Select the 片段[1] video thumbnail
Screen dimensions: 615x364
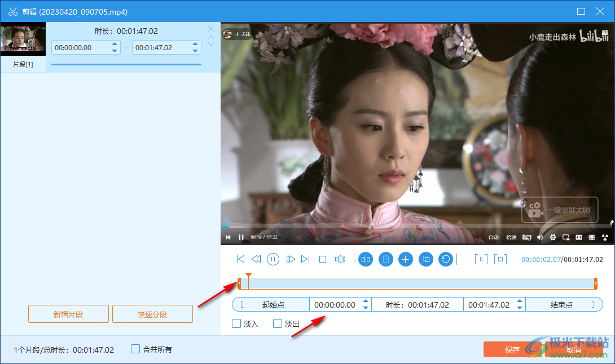click(23, 39)
